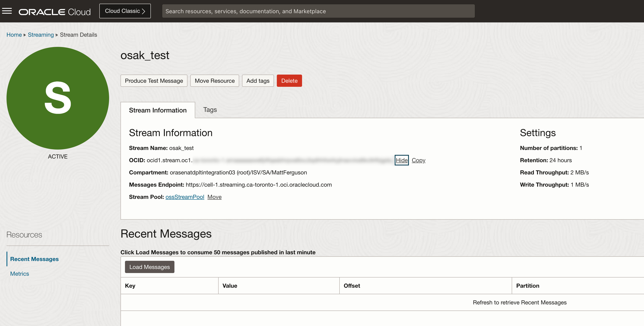This screenshot has width=644, height=326.
Task: Open ossStreamPool stream pool link
Action: [x=185, y=197]
